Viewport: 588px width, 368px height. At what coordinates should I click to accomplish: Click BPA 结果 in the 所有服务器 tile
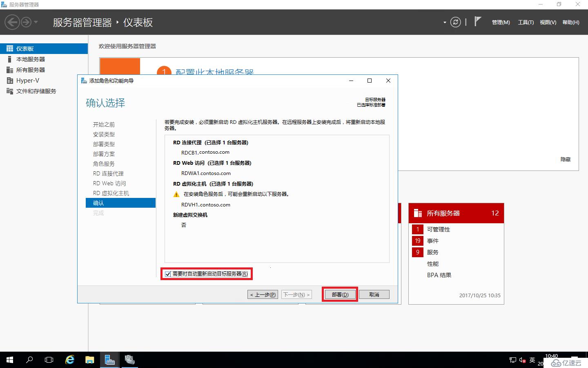[439, 275]
